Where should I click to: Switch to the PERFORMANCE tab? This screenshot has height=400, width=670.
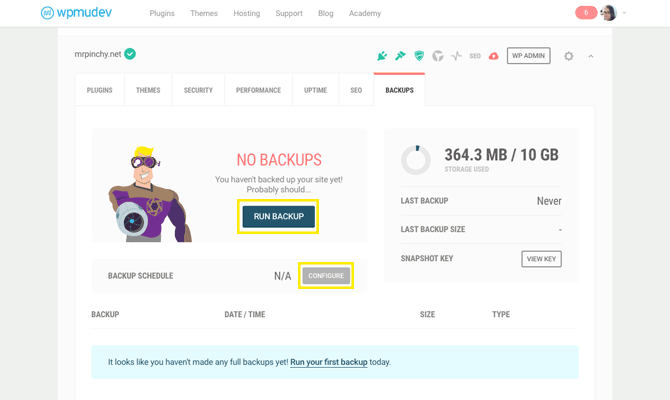pyautogui.click(x=259, y=90)
